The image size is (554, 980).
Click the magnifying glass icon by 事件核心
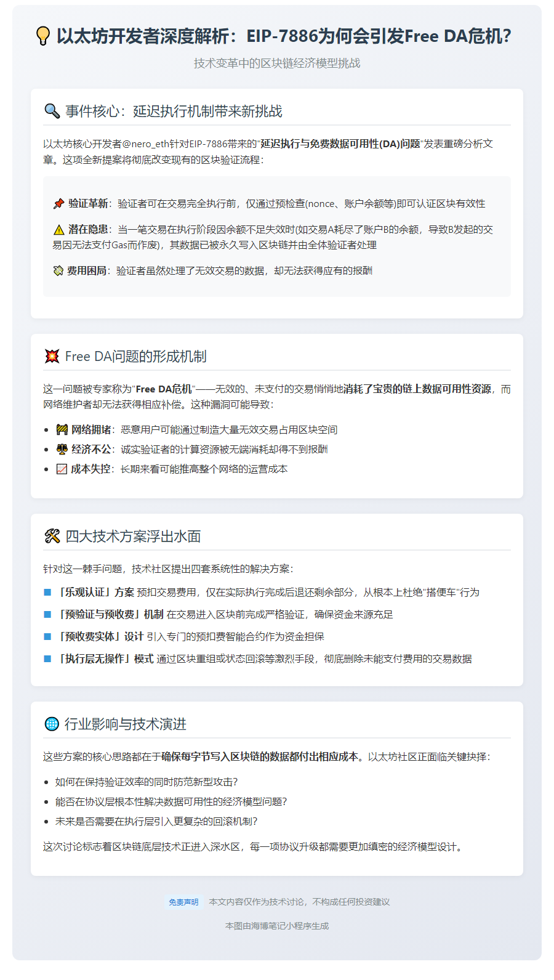[x=52, y=111]
